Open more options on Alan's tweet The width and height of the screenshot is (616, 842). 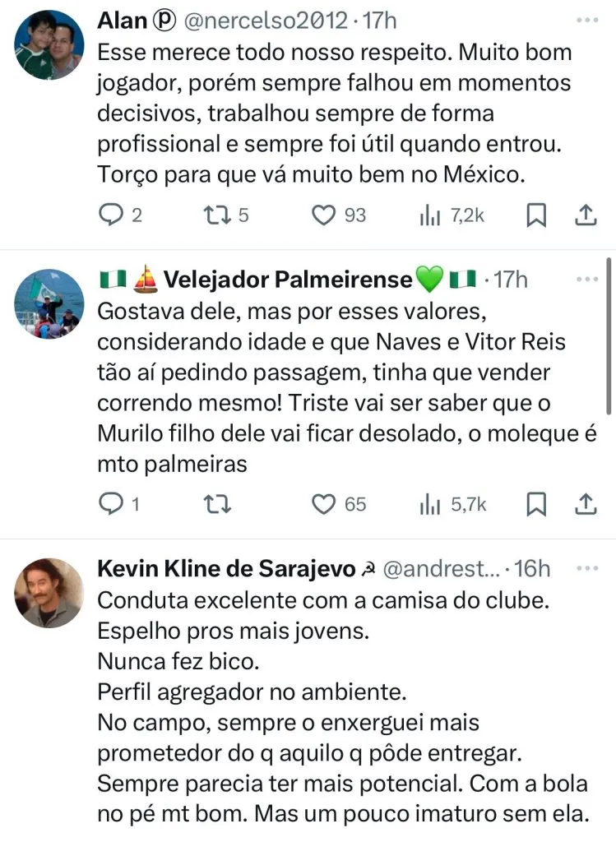tap(587, 21)
